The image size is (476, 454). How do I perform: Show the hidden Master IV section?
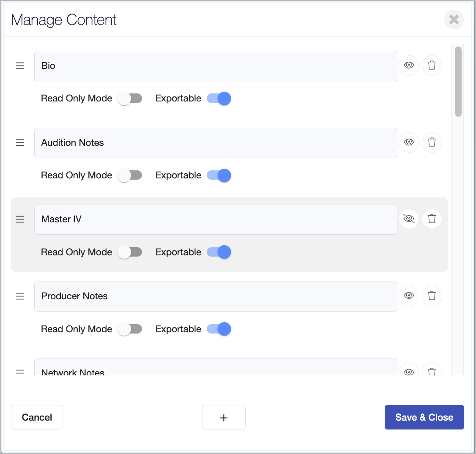tap(409, 219)
